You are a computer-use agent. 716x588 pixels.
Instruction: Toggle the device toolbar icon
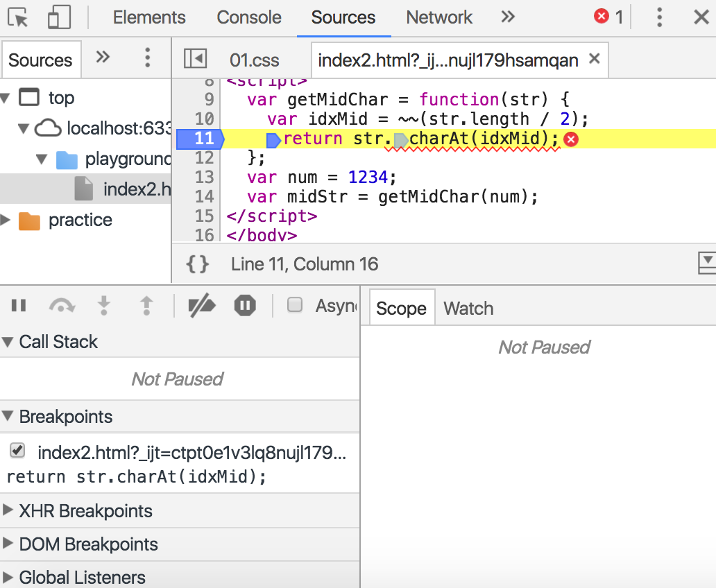[60, 17]
